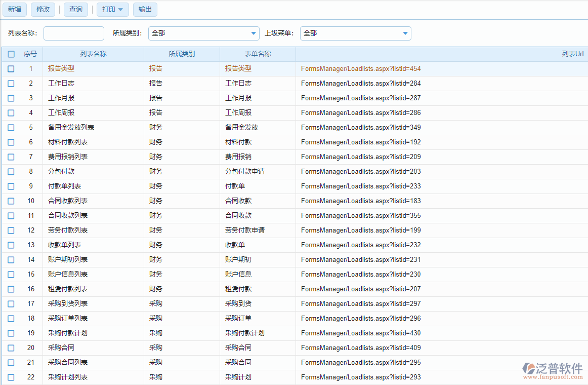Click the 列表名称 input field
This screenshot has width=588, height=385.
(x=73, y=33)
